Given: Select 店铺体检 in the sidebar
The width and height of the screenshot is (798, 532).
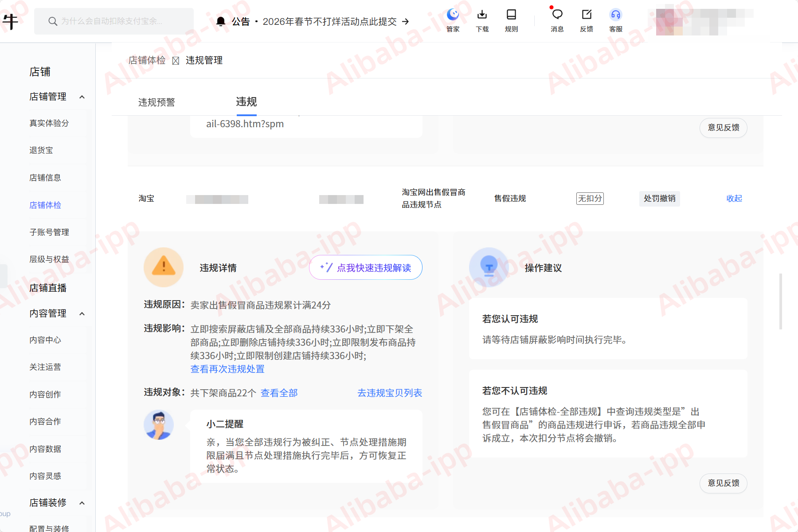Looking at the screenshot, I should point(45,205).
